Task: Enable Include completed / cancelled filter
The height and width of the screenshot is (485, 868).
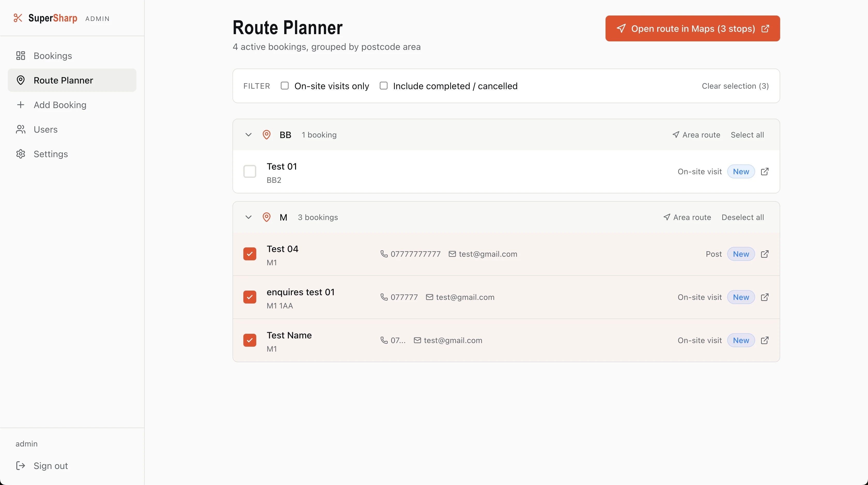Action: click(x=383, y=86)
